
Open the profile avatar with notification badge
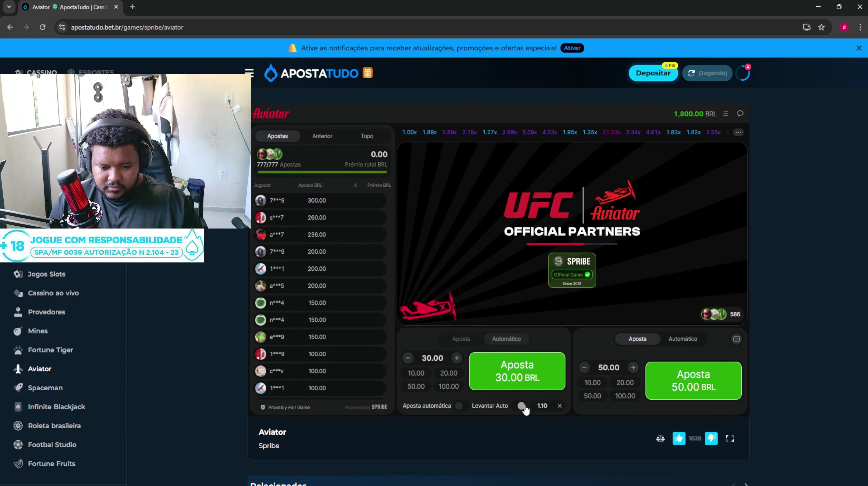(x=743, y=73)
